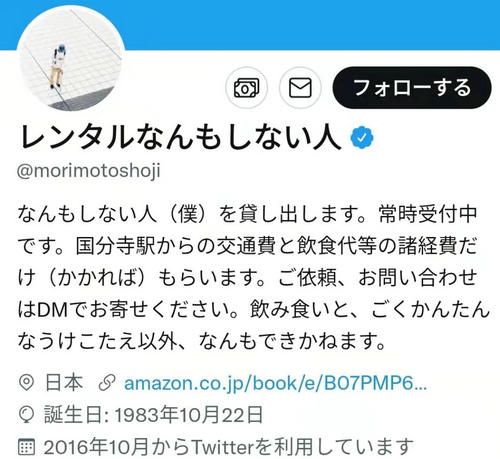
Task: Click the birthday balloon icon
Action: coord(26,415)
